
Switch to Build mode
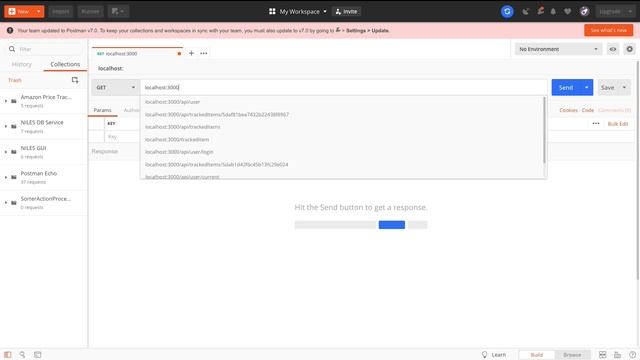pos(537,355)
